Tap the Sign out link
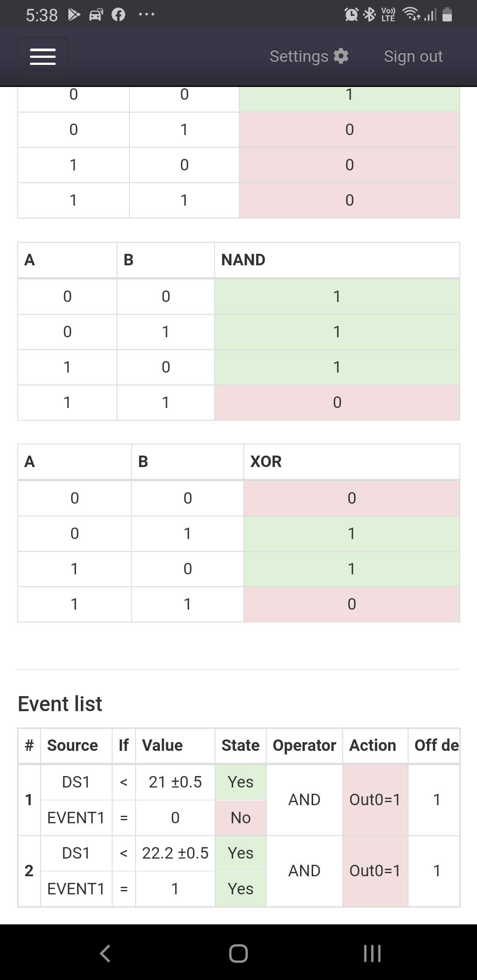The height and width of the screenshot is (980, 477). coord(413,56)
